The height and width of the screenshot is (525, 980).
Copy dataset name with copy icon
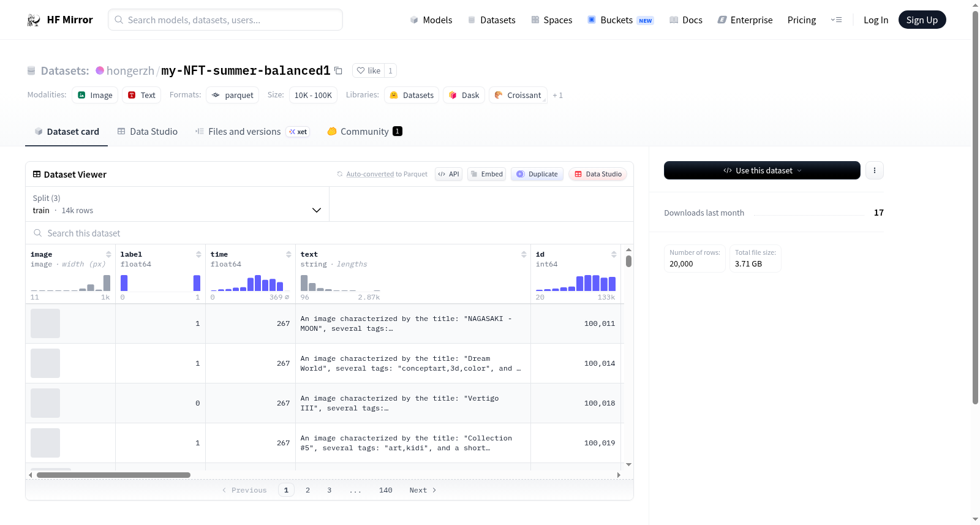coord(338,70)
